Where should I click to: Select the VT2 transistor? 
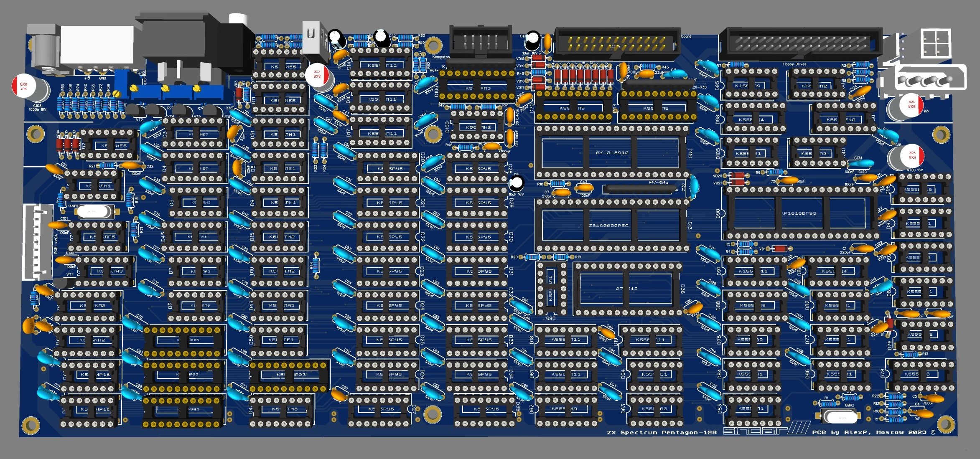tap(135, 111)
